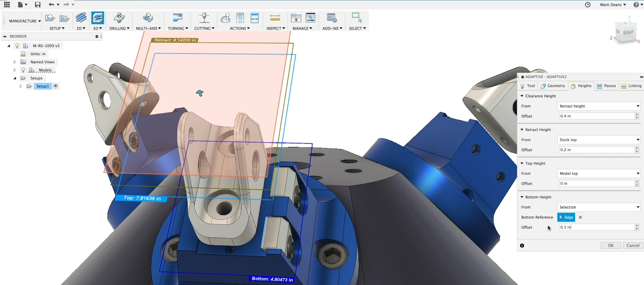The image size is (644, 285).
Task: Click the Bottom Height Offset field
Action: (x=597, y=227)
